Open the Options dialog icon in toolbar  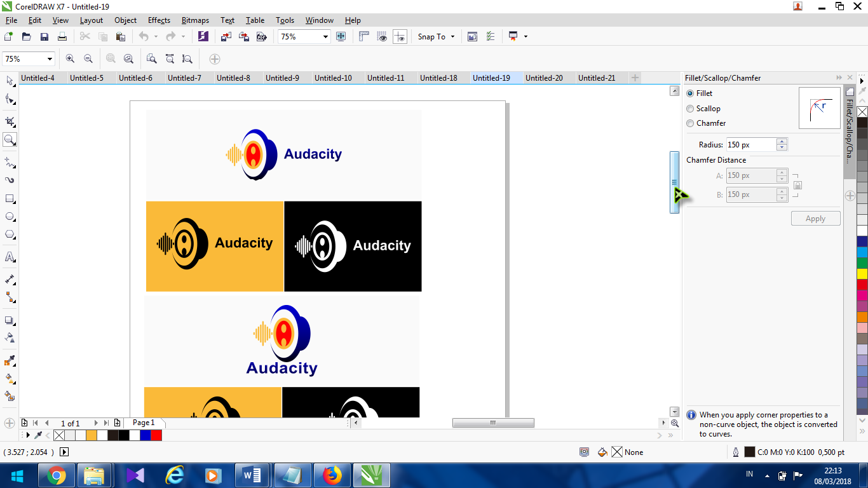490,36
